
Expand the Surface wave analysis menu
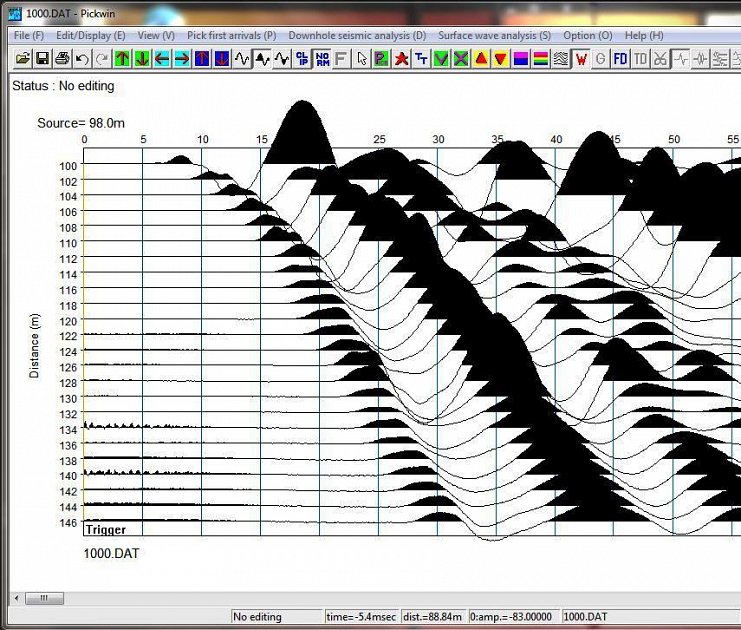(494, 35)
